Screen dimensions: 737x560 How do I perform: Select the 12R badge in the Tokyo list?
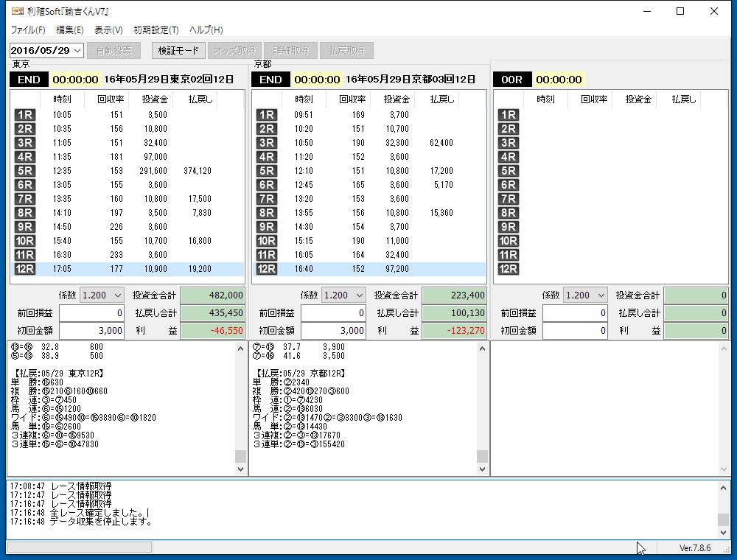pos(24,269)
